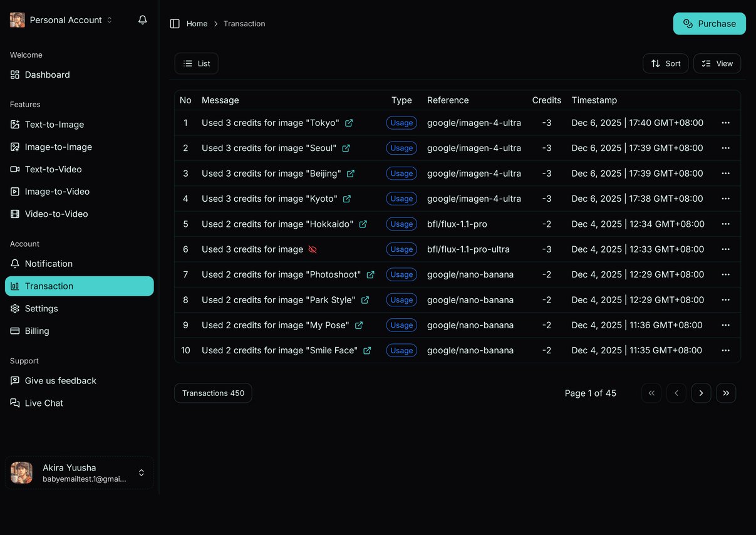Click the Purchase button
Image resolution: width=756 pixels, height=535 pixels.
(709, 23)
